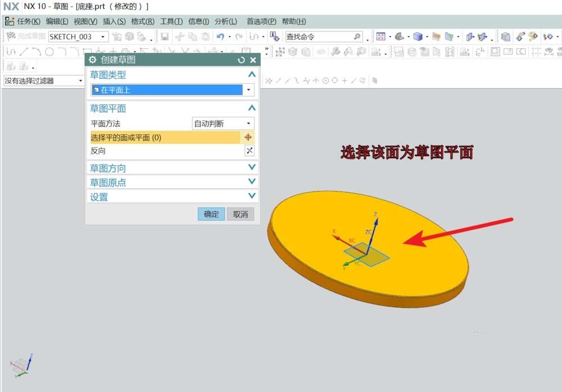562x392 pixels.
Task: Click the reset icon in the 创建草图 dialog
Action: click(x=242, y=60)
